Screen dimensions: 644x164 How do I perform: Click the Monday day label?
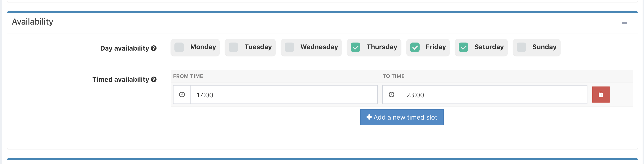[203, 47]
